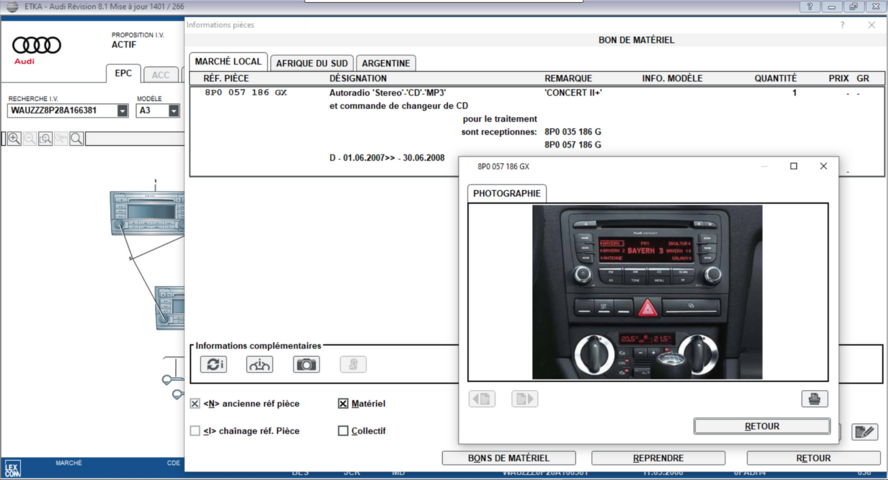The image size is (888, 480).
Task: Click the search text field beside magnifier icons
Action: pyautogui.click(x=135, y=139)
